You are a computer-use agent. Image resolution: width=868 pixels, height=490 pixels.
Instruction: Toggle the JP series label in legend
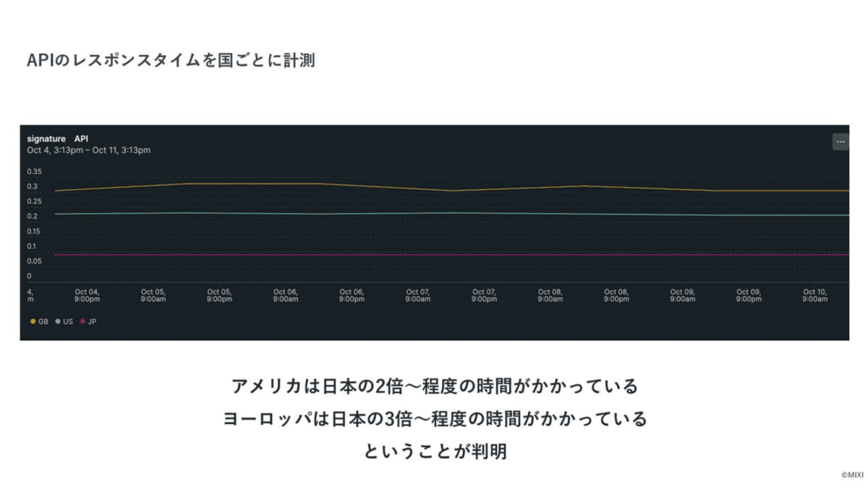coord(92,321)
